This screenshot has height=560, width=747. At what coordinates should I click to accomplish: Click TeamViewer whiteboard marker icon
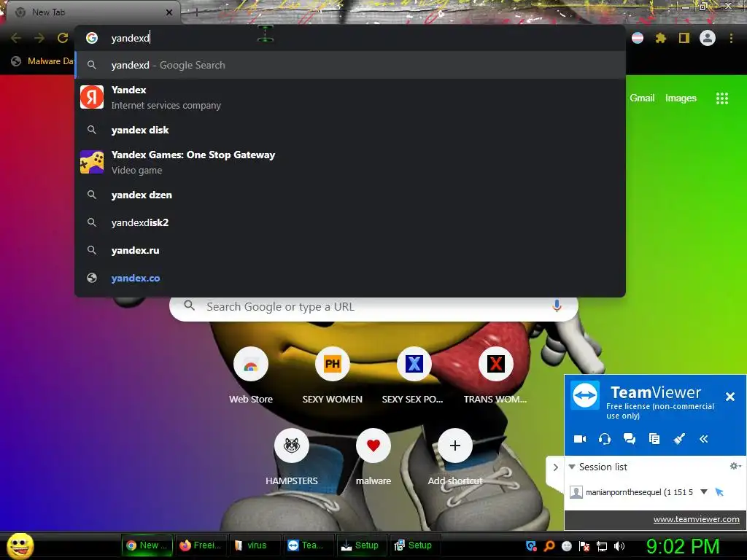(679, 438)
